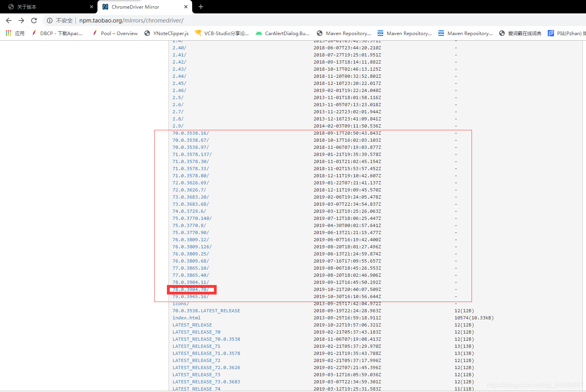Open the index.html file link
This screenshot has width=586, height=392.
click(x=187, y=318)
